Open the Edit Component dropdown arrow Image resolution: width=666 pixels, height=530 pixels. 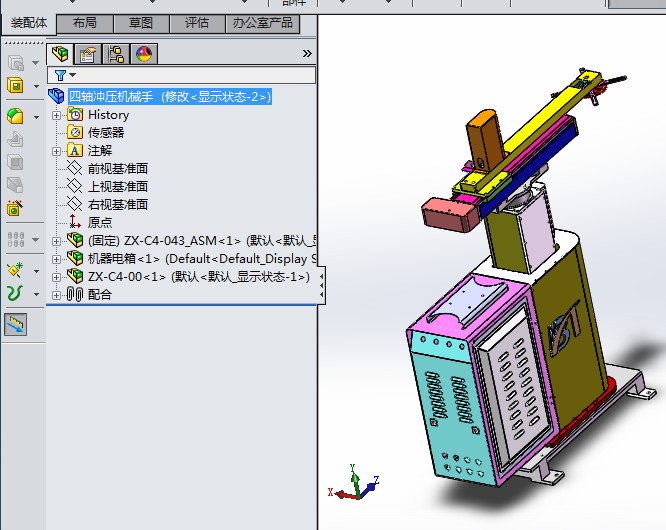36,63
